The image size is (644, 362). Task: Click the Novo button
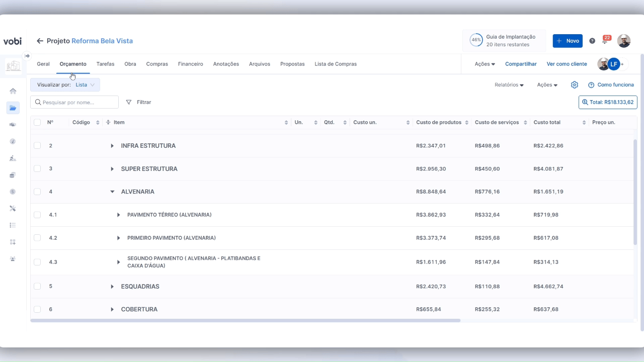coord(568,41)
